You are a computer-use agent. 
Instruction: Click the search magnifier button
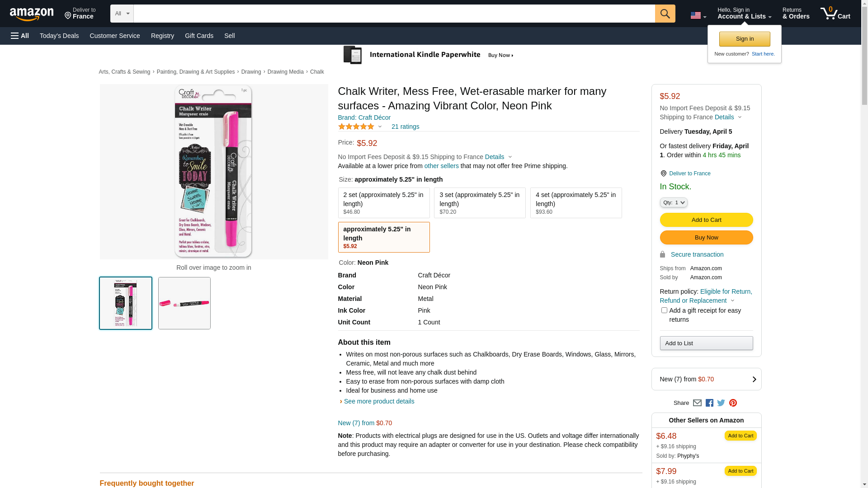pos(665,14)
